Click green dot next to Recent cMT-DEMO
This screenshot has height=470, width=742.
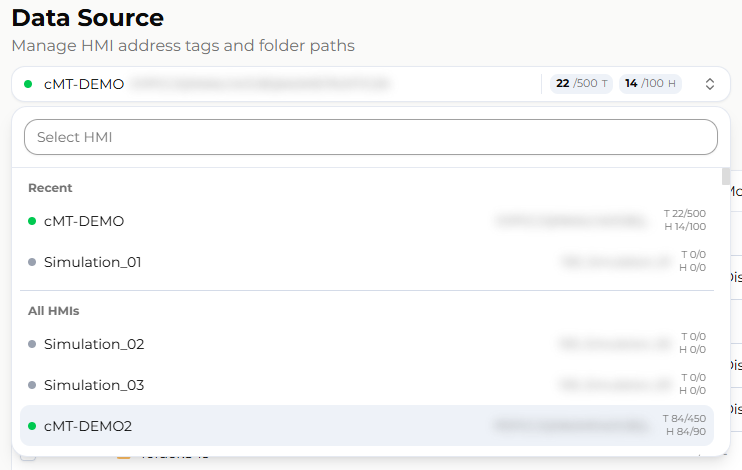[x=32, y=221]
